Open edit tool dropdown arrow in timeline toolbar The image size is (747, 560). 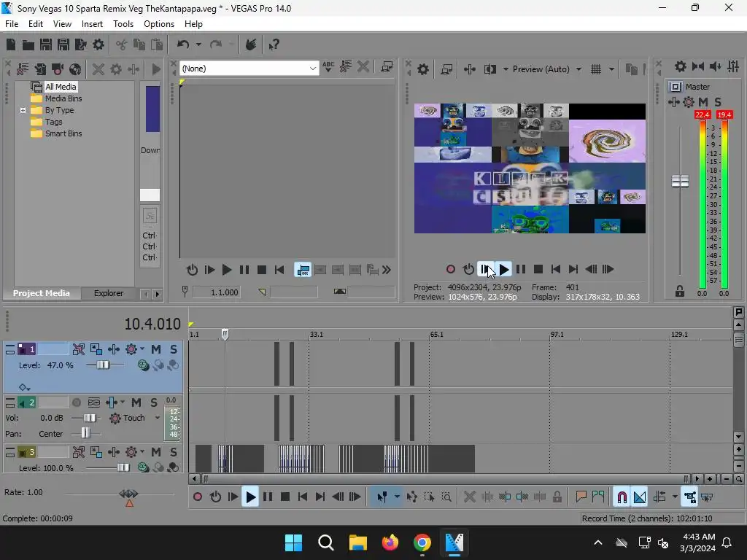tap(397, 497)
